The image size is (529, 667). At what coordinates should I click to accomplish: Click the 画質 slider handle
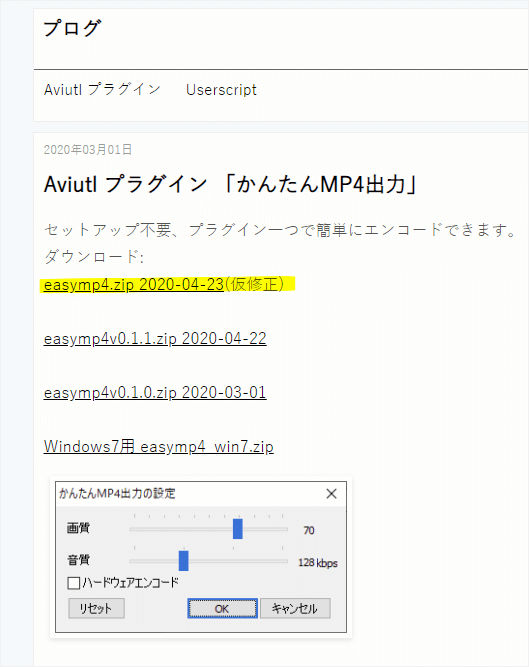tap(238, 529)
